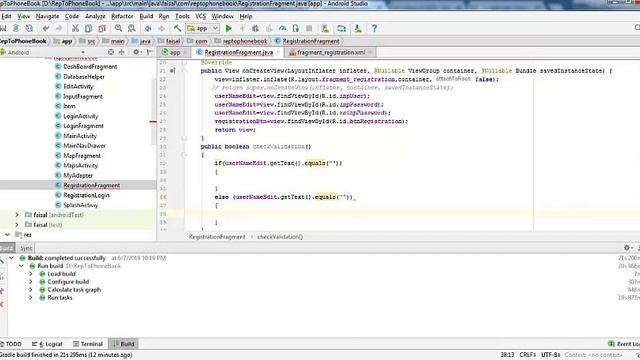640x360 pixels.
Task: Select DatabaseHelper class in the tree
Action: (84, 76)
